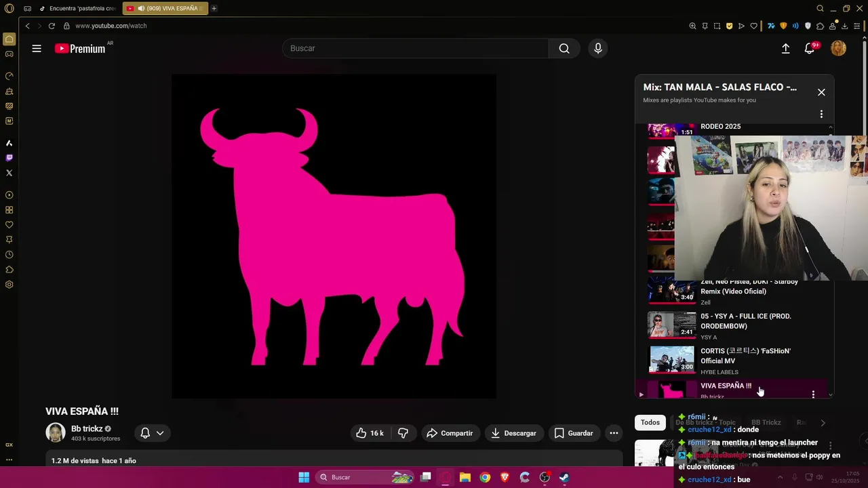Like the video with thumbs up 16 k
Screen dimensions: 868x488
pyautogui.click(x=370, y=433)
